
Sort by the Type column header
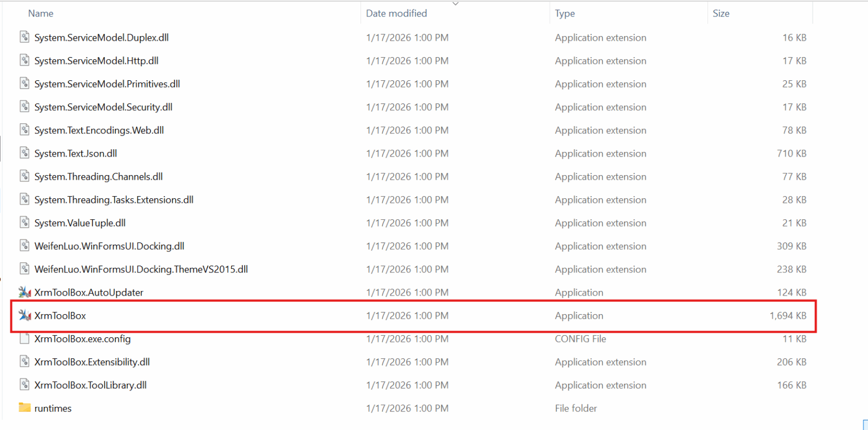coord(565,13)
